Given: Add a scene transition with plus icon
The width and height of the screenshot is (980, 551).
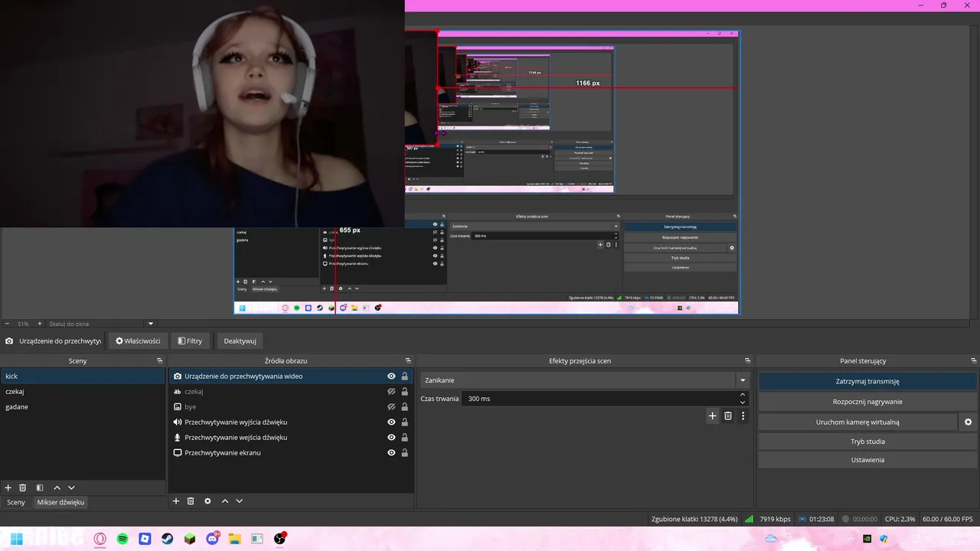Looking at the screenshot, I should coord(712,416).
